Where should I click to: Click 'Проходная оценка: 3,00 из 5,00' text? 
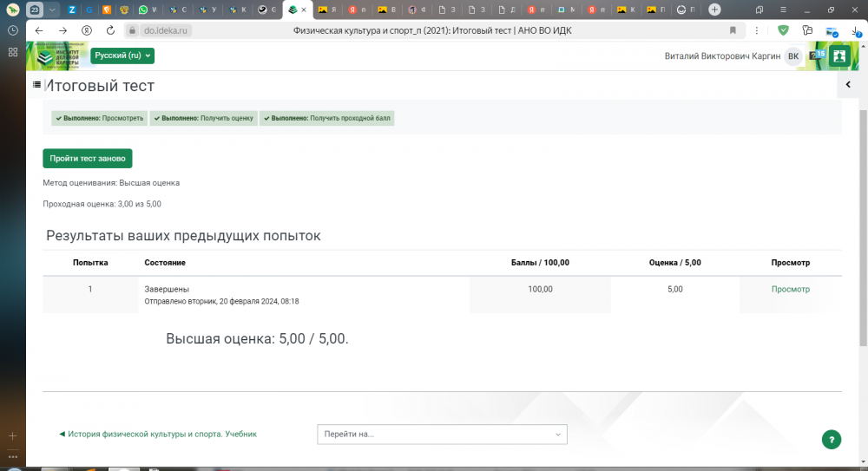pos(102,204)
